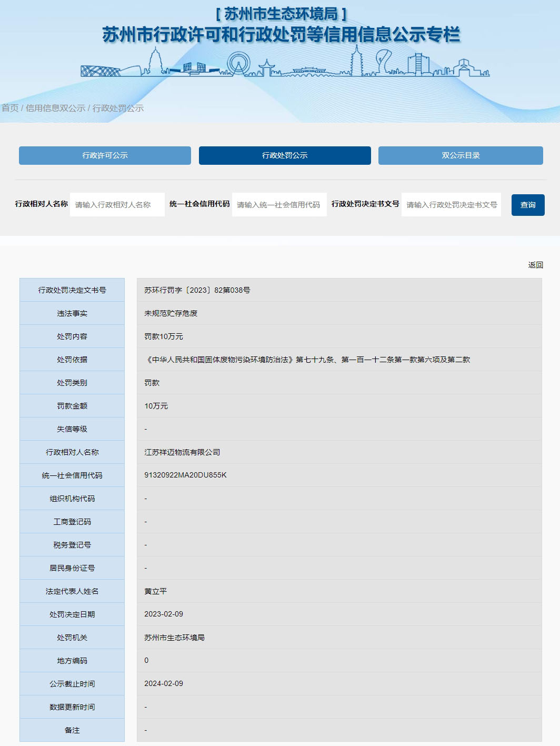Screen dimensions: 560x746
Task: Click the 首页 breadcrumb link
Action: pyautogui.click(x=10, y=108)
